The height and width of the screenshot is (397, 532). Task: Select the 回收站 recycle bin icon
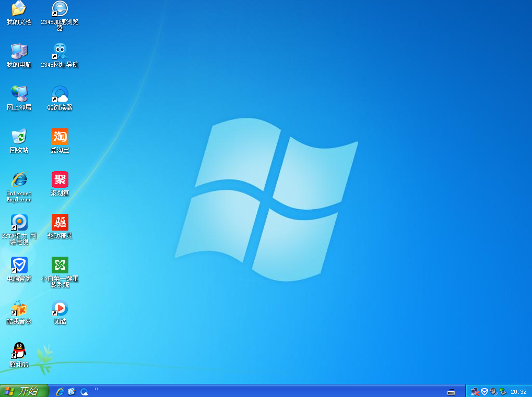[19, 141]
